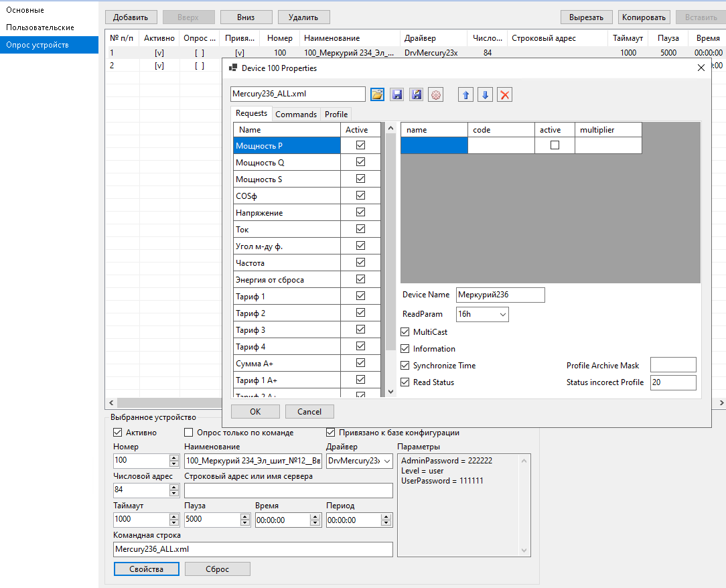This screenshot has width=726, height=588.
Task: Enable Опрос только по команде checkbox
Action: (188, 433)
